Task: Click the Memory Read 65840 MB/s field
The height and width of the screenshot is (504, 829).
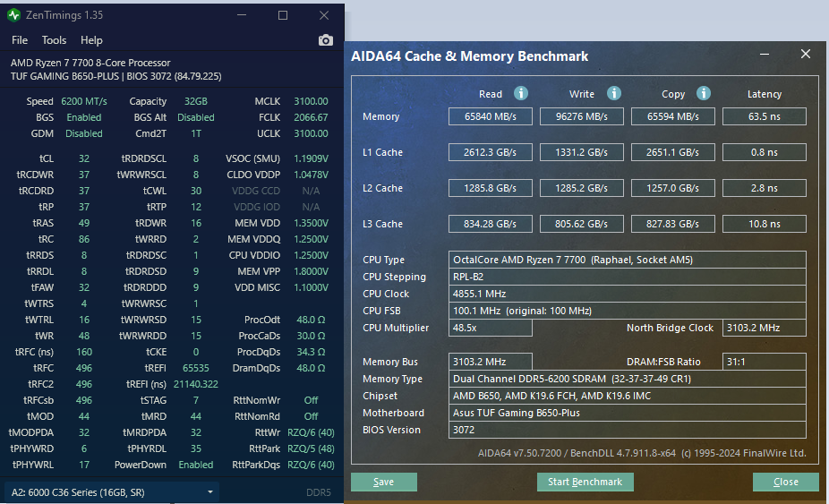Action: click(x=490, y=116)
